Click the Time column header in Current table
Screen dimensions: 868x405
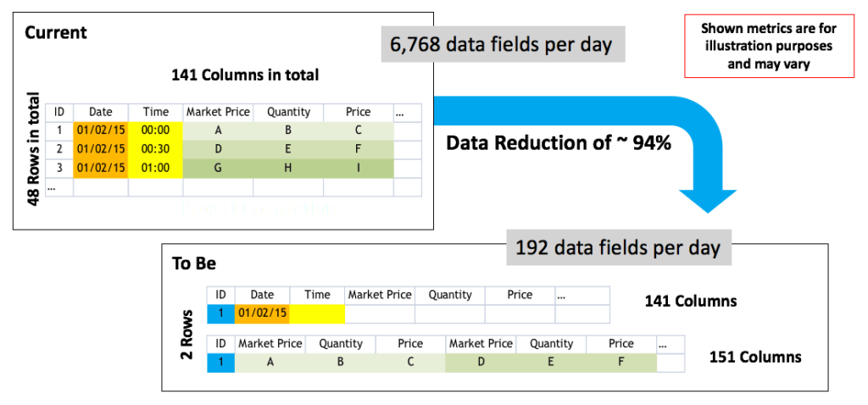(x=154, y=112)
